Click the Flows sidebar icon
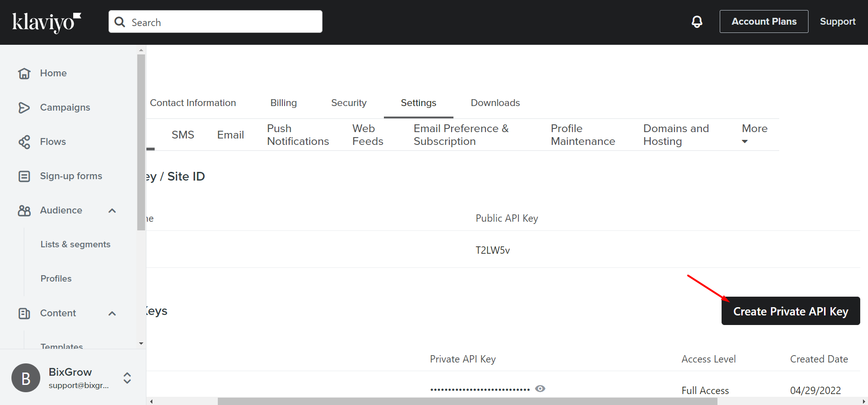 [24, 142]
